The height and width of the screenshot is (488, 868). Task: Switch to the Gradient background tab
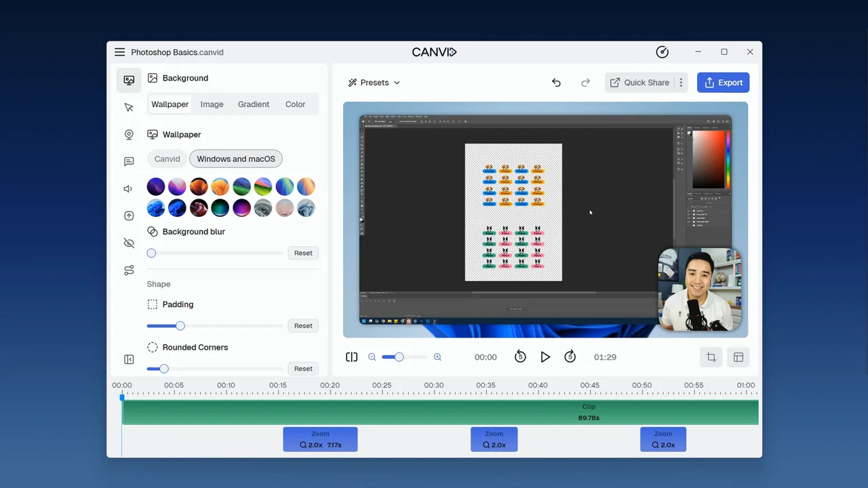pos(253,104)
